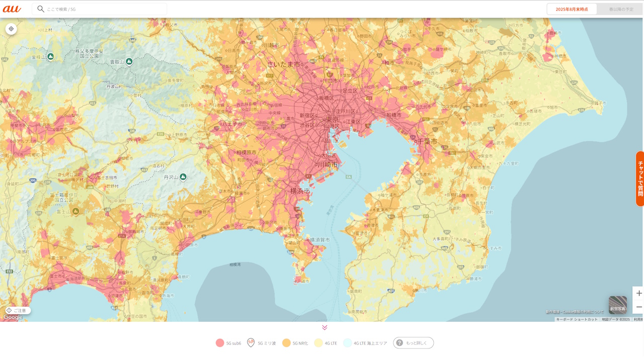
Task: Click the 渋谷区 label
Action: tap(307, 125)
